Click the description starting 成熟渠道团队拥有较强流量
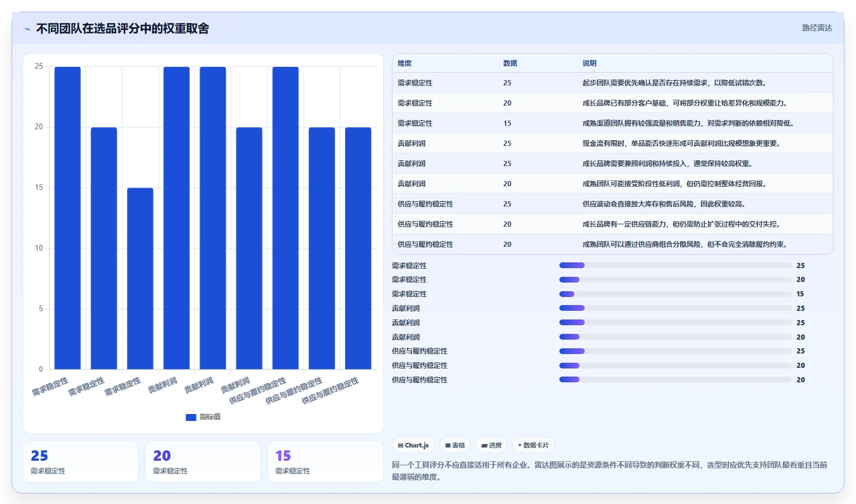The width and height of the screenshot is (856, 504). 689,123
